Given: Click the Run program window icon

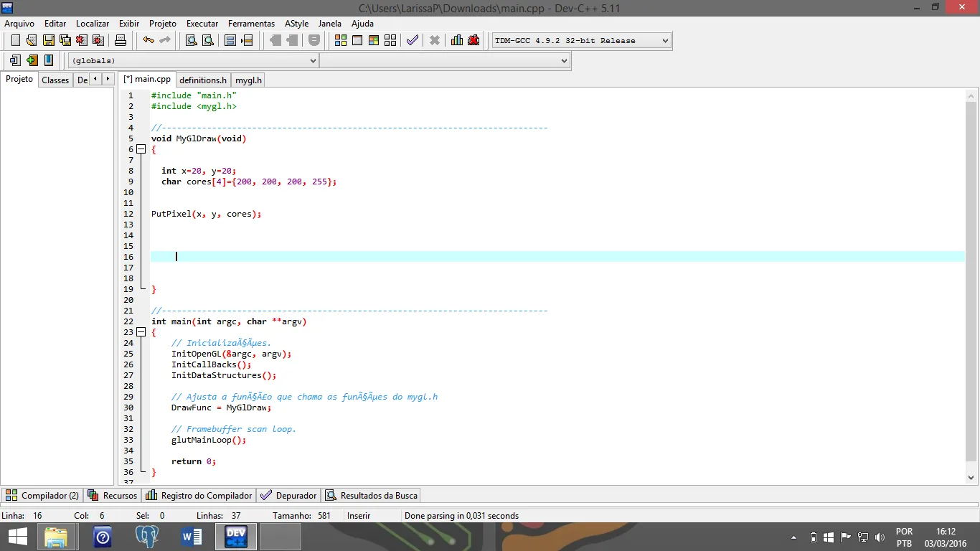Looking at the screenshot, I should pos(357,40).
